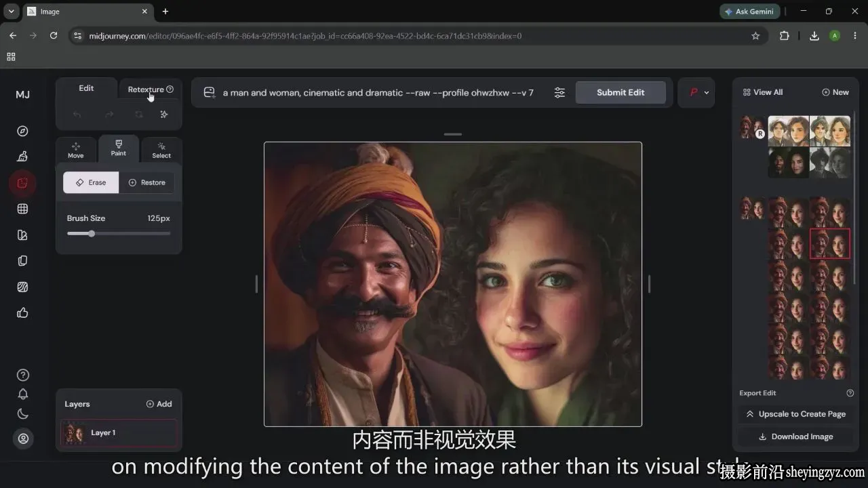This screenshot has height=488, width=868.
Task: Open Chrome tab search dropdown
Action: point(11,12)
